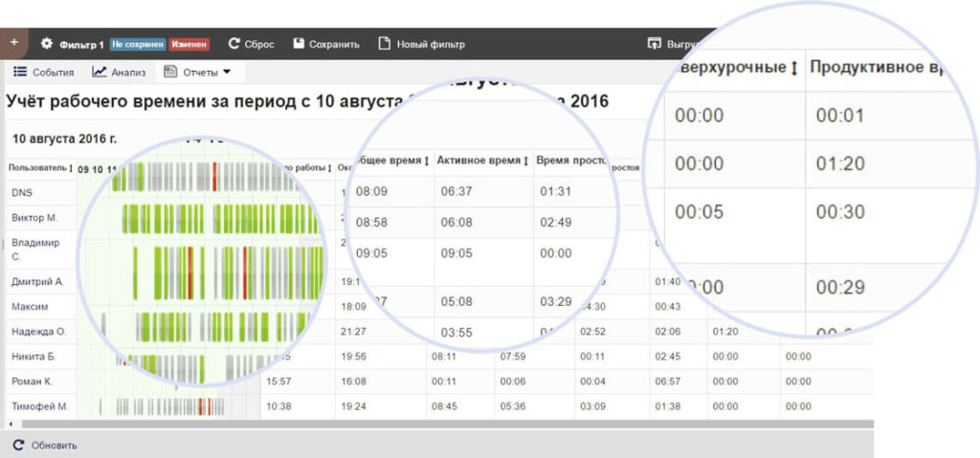Switch to the Анализ tab
Viewport: 980px width, 458px height.
point(119,72)
